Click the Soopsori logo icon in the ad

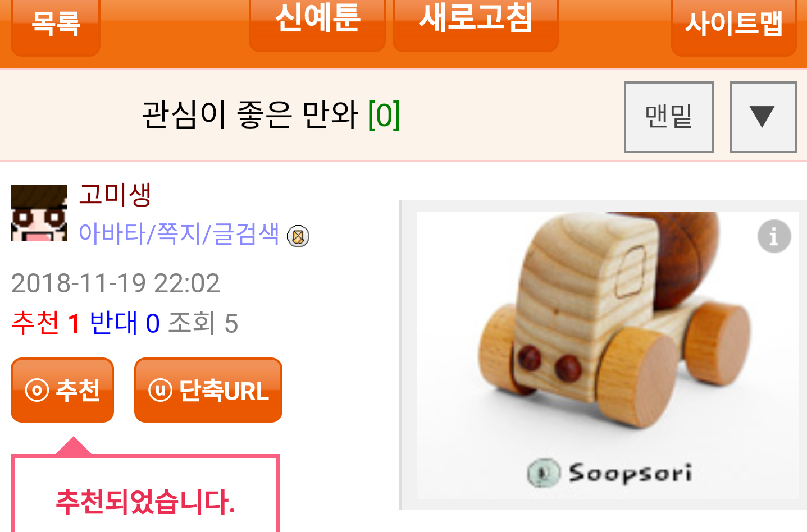point(543,473)
